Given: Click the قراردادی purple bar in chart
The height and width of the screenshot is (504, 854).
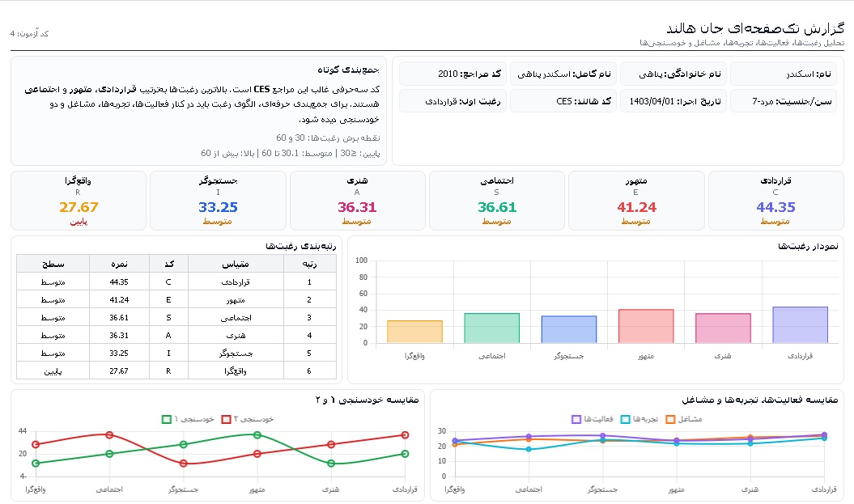Looking at the screenshot, I should point(800,325).
